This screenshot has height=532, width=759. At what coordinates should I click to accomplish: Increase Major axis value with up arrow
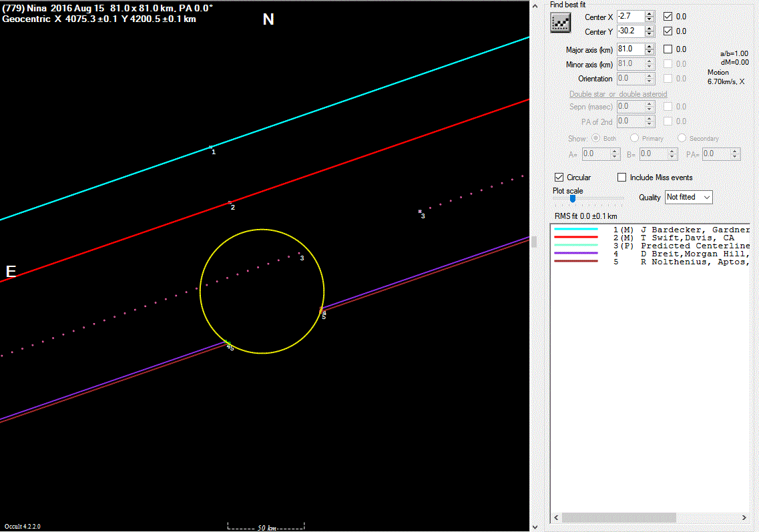click(x=650, y=46)
